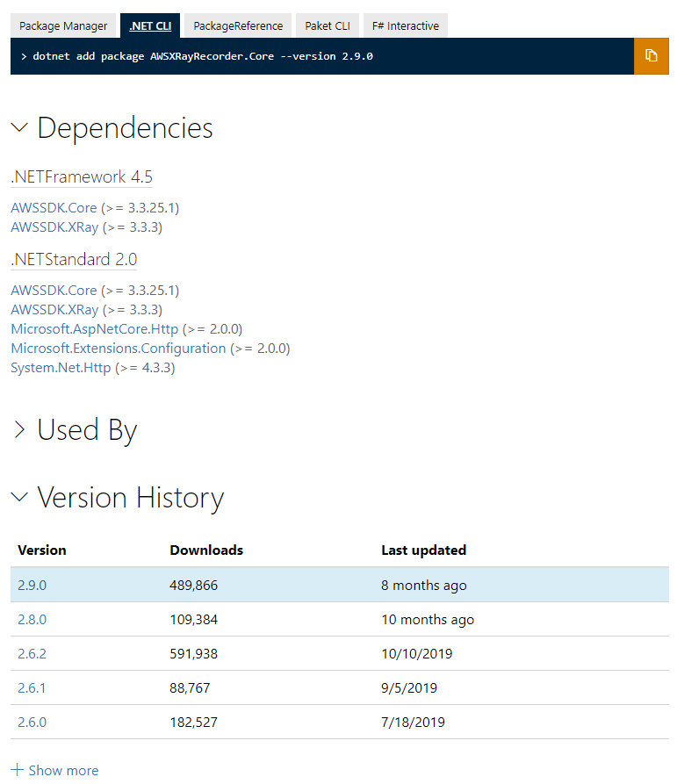Select the highlighted 2.9.0 version row
Screen dimensions: 684x784
pos(32,585)
